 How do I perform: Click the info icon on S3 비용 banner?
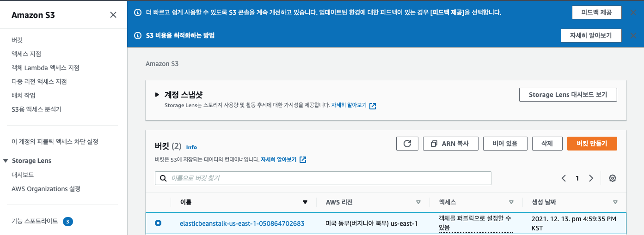click(x=137, y=36)
